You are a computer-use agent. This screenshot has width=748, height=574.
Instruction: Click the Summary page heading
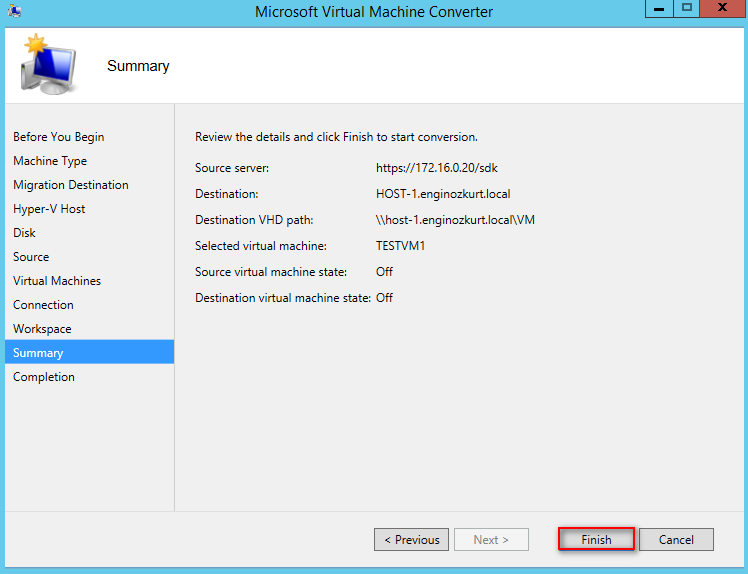[138, 65]
